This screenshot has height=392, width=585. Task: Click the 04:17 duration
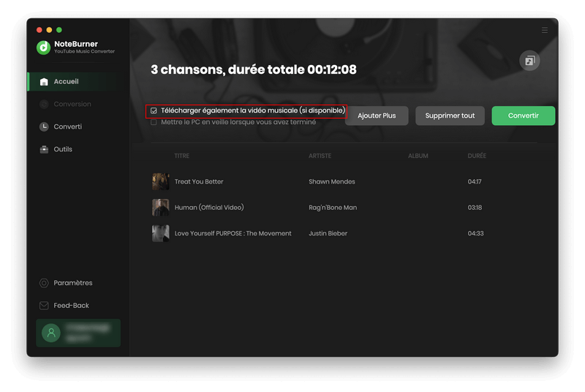click(474, 181)
